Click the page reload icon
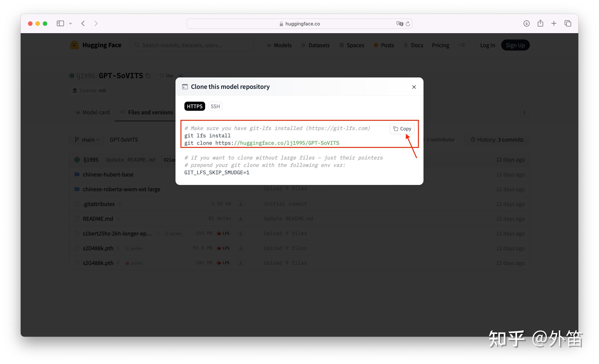 [408, 24]
